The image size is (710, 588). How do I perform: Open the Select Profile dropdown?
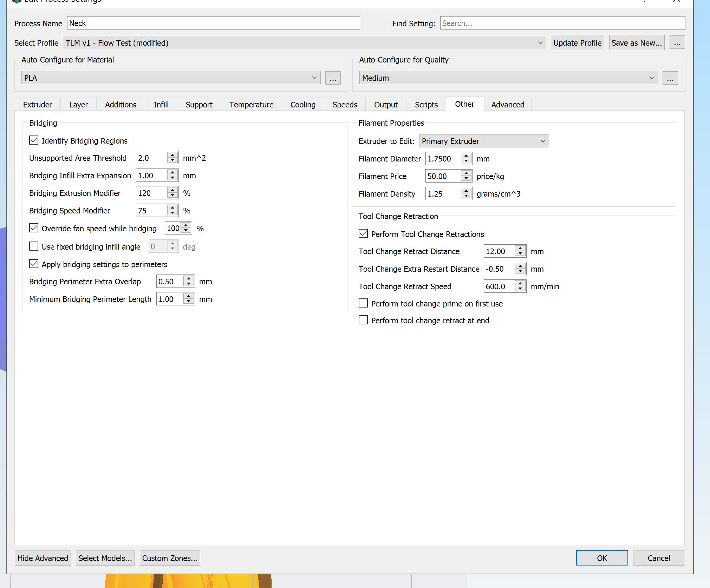304,43
